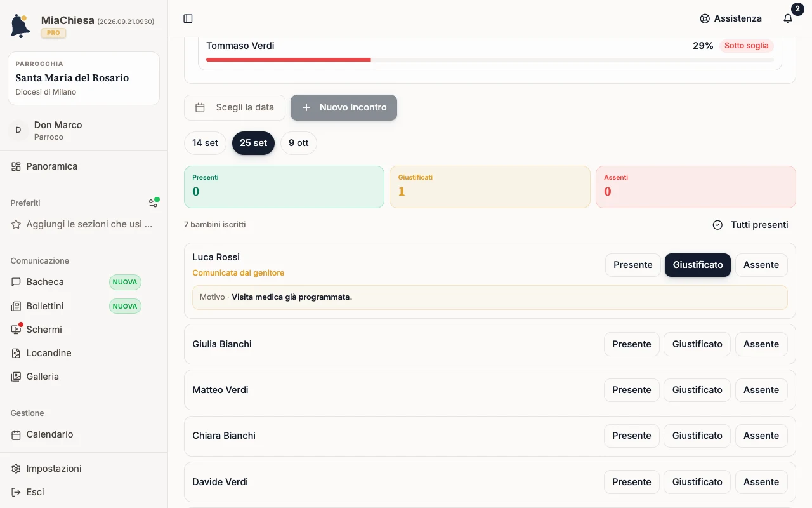
Task: Click the Panoramica grid icon
Action: [x=16, y=166]
